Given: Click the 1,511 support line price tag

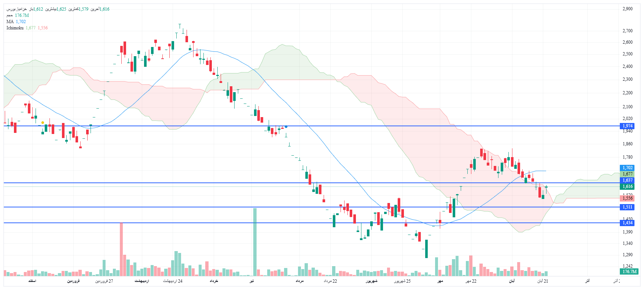Looking at the screenshot, I should point(628,207).
